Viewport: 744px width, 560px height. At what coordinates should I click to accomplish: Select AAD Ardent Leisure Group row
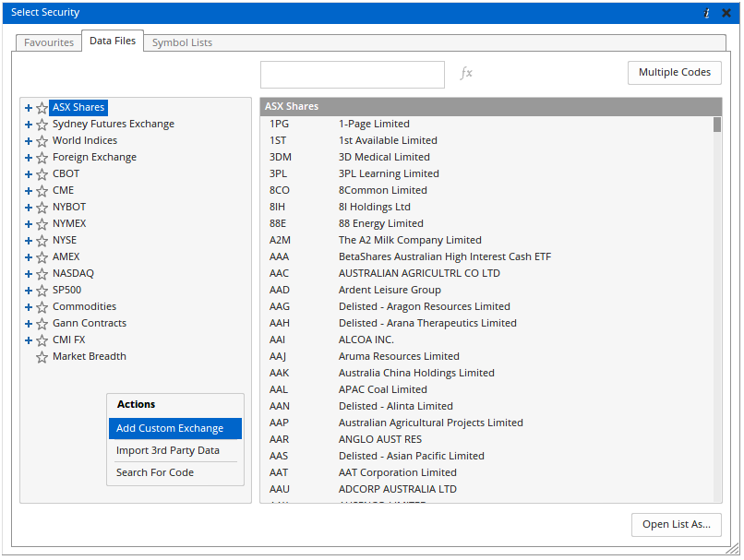[x=486, y=291]
